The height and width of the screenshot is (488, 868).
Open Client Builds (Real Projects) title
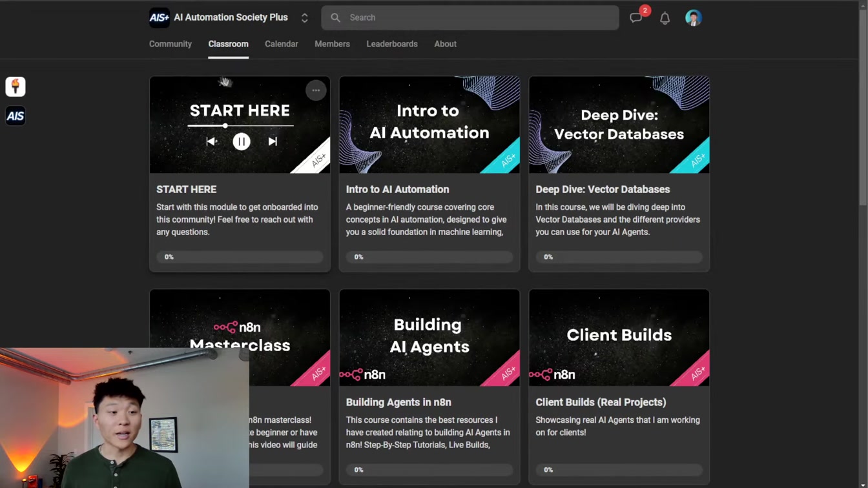tap(601, 402)
